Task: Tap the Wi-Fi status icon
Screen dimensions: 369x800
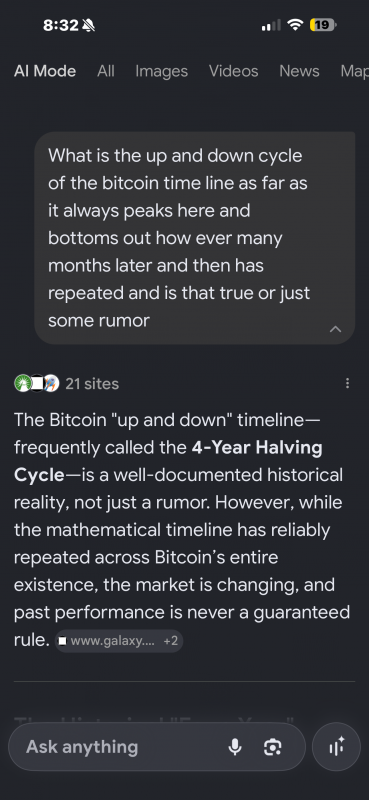Action: pos(294,24)
